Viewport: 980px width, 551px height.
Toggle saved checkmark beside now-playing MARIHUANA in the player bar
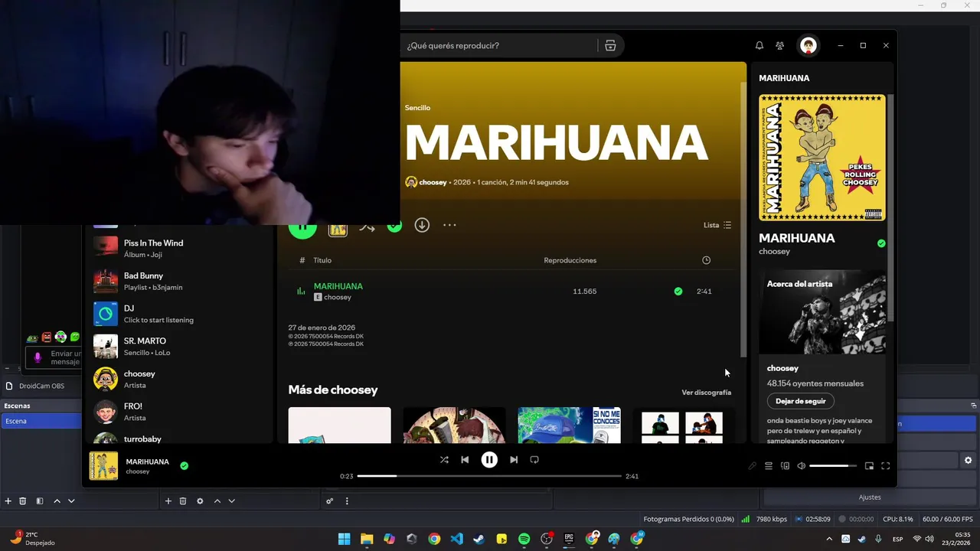point(184,465)
